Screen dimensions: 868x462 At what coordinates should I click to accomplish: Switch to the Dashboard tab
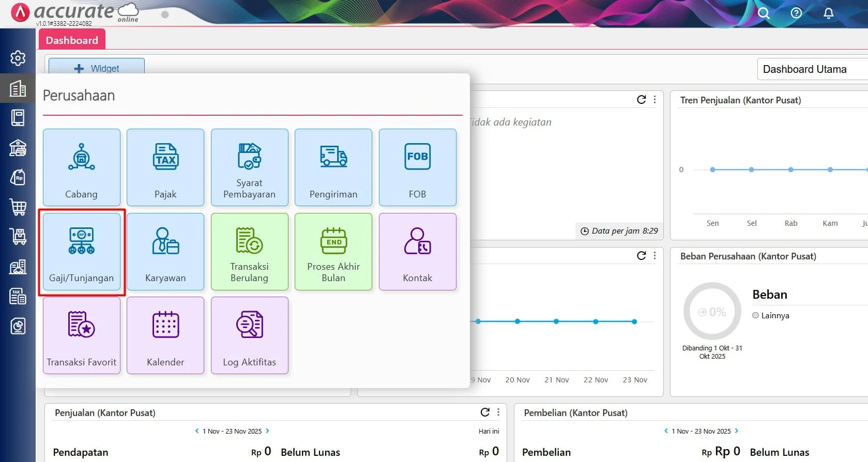coord(72,40)
